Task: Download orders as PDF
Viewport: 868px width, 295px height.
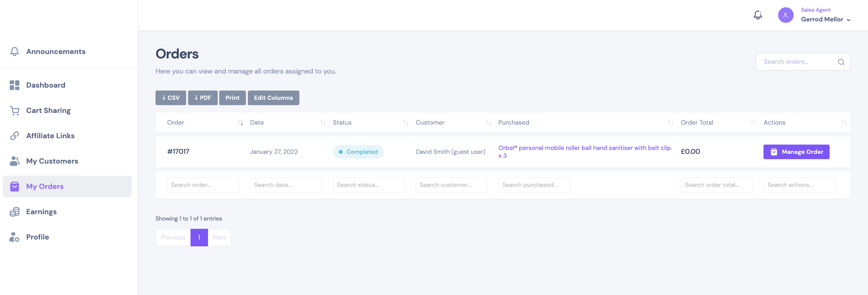Action: [202, 98]
